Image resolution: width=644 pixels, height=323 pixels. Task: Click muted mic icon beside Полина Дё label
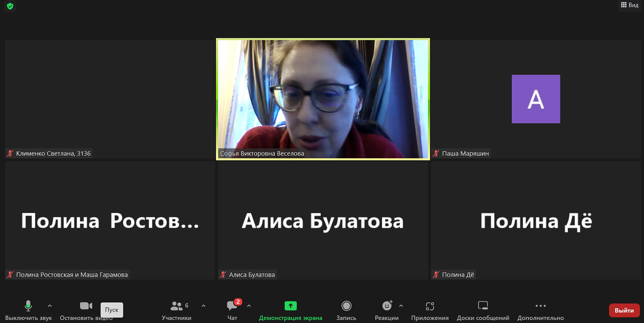[x=436, y=275]
